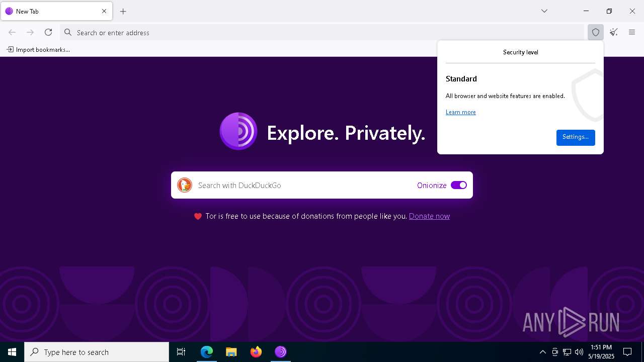644x362 pixels.
Task: Minimize the Tor Browser window
Action: (x=586, y=11)
